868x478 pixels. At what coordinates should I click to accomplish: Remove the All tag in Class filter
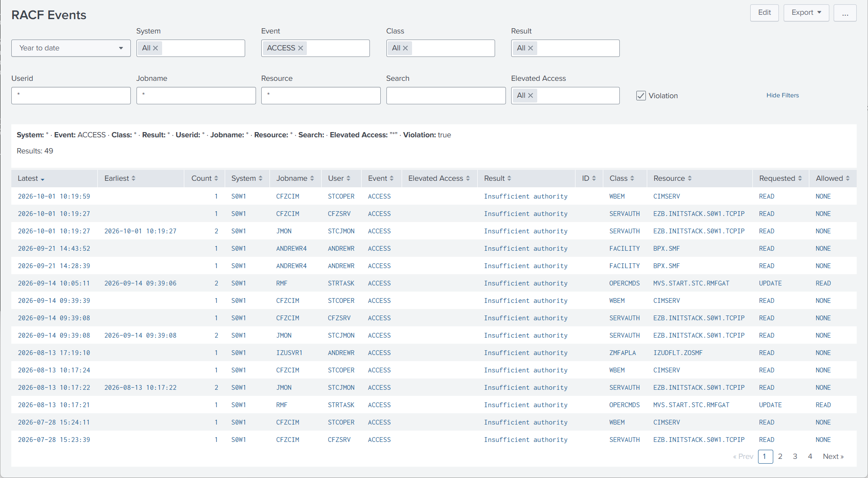(x=405, y=48)
